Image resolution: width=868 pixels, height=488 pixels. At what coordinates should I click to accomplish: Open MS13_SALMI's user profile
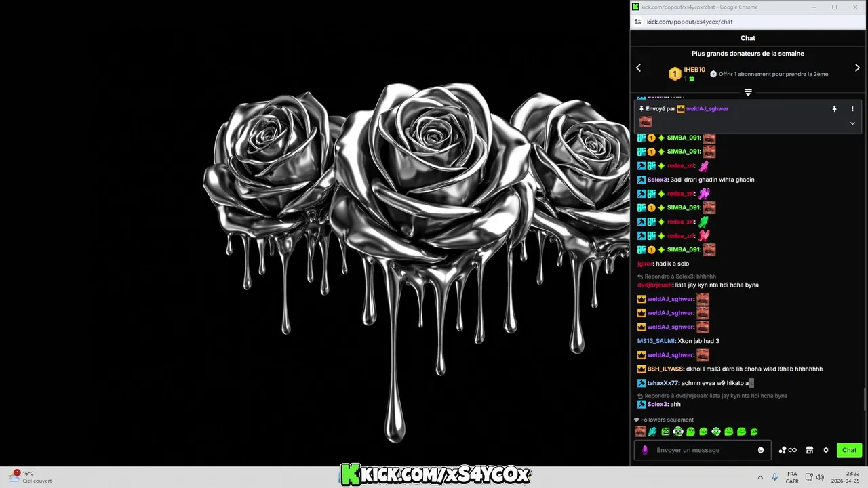pos(656,341)
